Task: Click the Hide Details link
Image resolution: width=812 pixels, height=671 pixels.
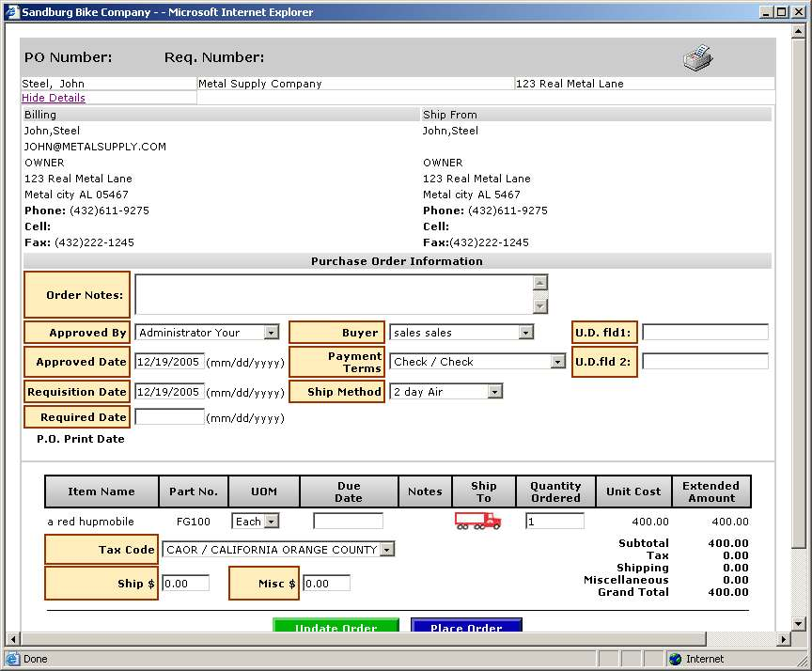Action: [x=54, y=98]
